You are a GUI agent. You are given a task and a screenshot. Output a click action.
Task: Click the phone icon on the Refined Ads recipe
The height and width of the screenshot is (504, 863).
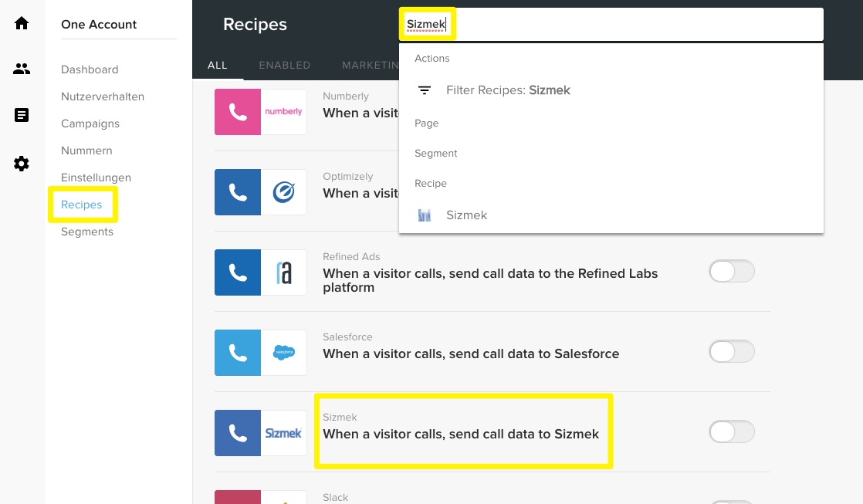(238, 272)
